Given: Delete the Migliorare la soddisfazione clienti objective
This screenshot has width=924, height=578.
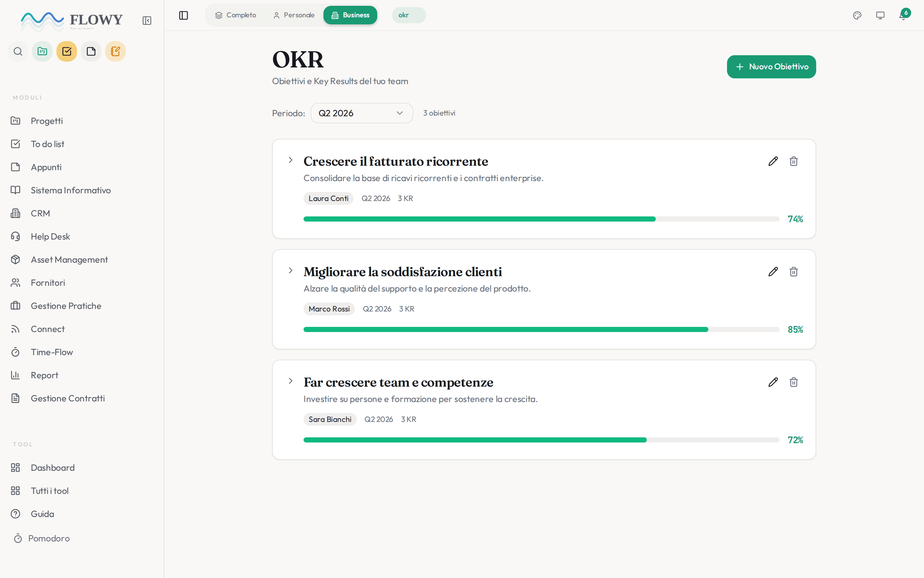Looking at the screenshot, I should click(793, 272).
